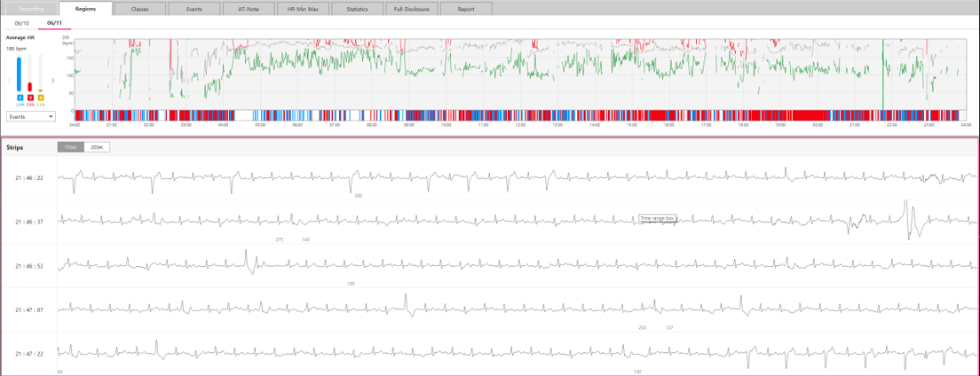The image size is (980, 376).
Task: Click the green vertical time marker in trend
Action: (x=883, y=74)
